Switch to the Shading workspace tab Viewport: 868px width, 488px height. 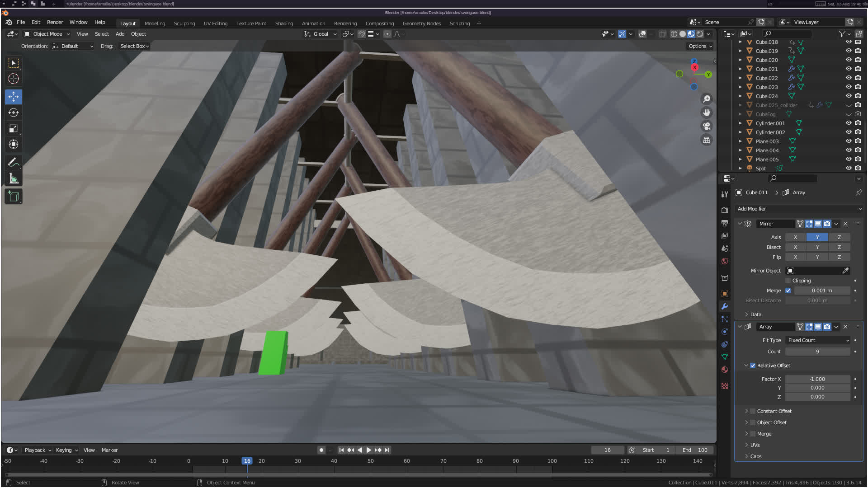click(284, 23)
